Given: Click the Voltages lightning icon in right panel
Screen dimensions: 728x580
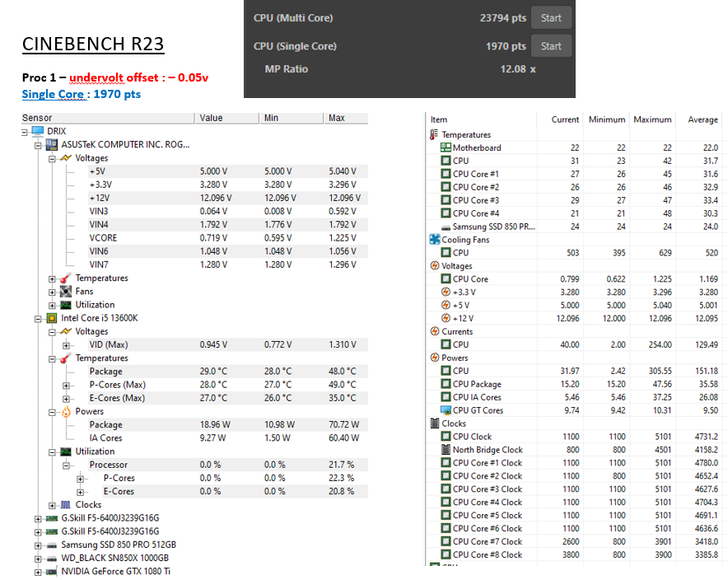Looking at the screenshot, I should (x=435, y=265).
